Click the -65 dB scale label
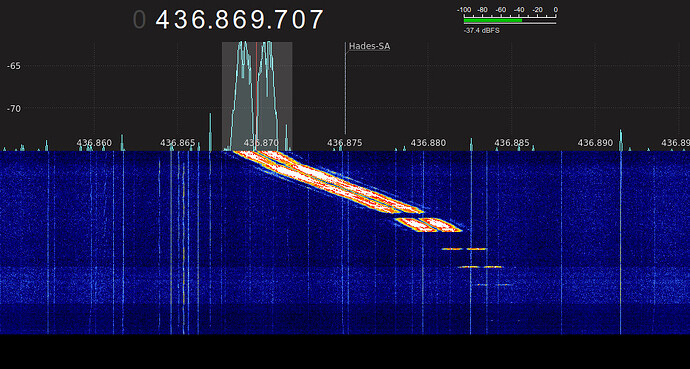This screenshot has width=690, height=369. [x=14, y=66]
